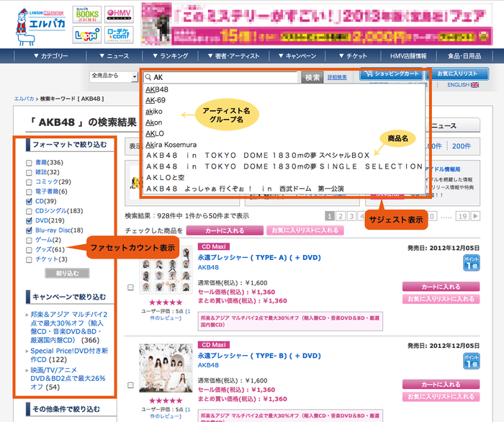Click ポイント1倍 badge on TYPE-B item
The width and height of the screenshot is (504, 422).
pos(471,361)
